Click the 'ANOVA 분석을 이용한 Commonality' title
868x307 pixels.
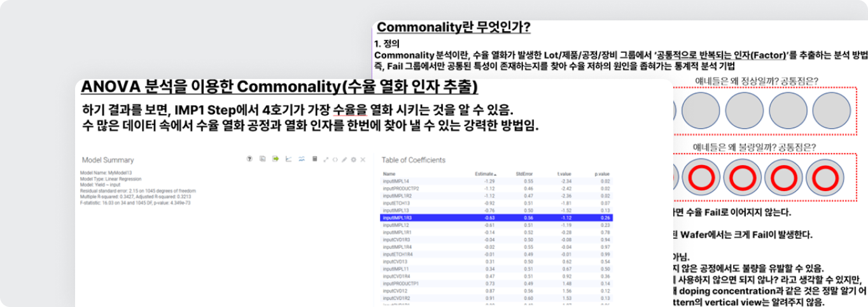[280, 87]
